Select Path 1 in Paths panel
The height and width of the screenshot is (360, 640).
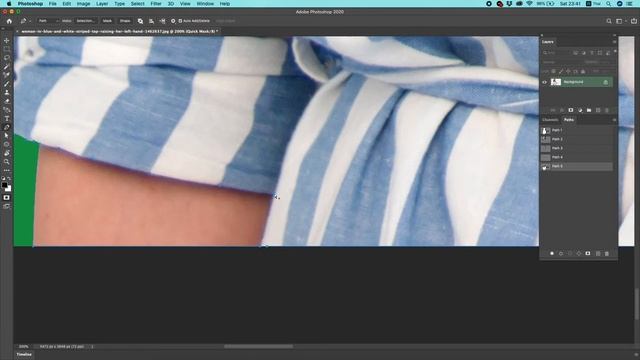pyautogui.click(x=576, y=130)
